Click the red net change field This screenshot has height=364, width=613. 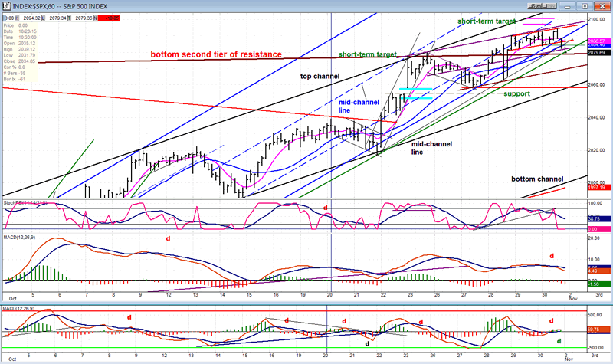109,18
